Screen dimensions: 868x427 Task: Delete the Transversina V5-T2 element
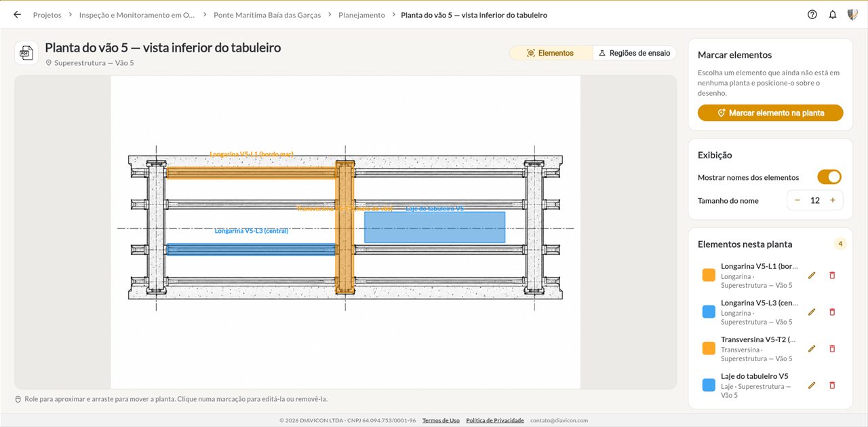click(832, 349)
